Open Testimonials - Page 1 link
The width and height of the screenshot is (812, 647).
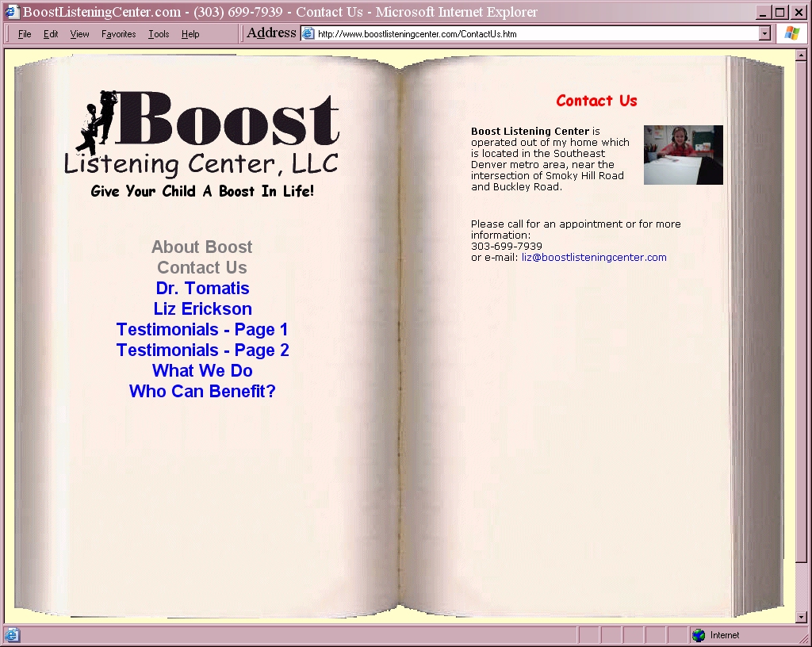(202, 330)
